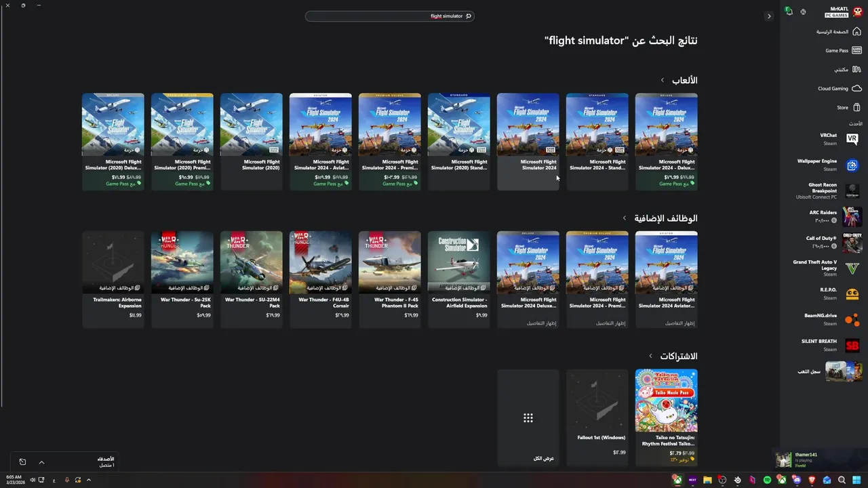This screenshot has width=868, height=488.
Task: Open File Explorer from the taskbar
Action: click(707, 480)
